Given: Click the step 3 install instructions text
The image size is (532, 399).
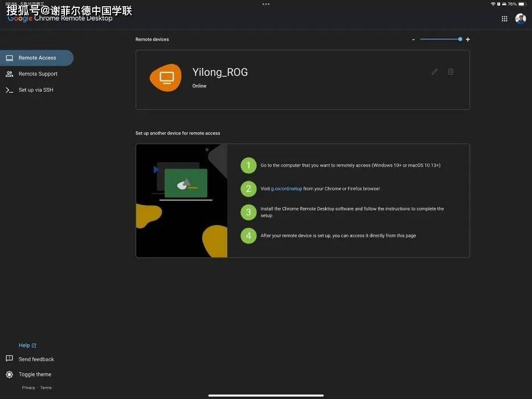Looking at the screenshot, I should tap(352, 212).
